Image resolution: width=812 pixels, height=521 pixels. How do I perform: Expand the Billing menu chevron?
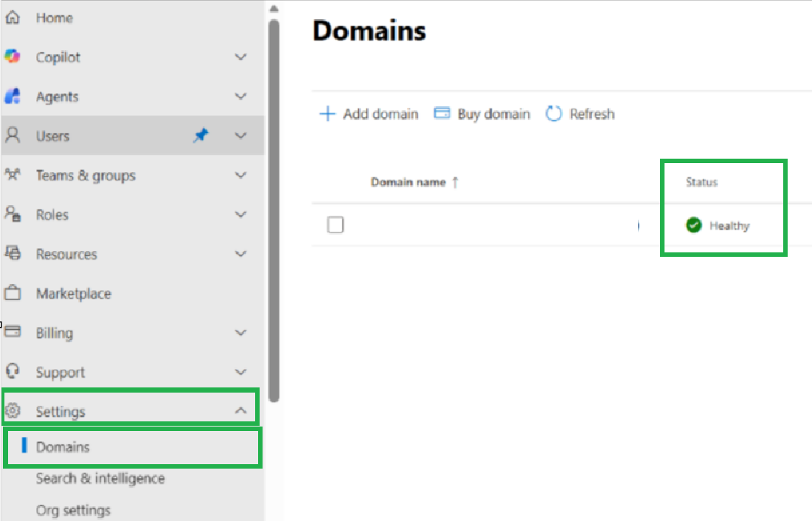(x=240, y=332)
